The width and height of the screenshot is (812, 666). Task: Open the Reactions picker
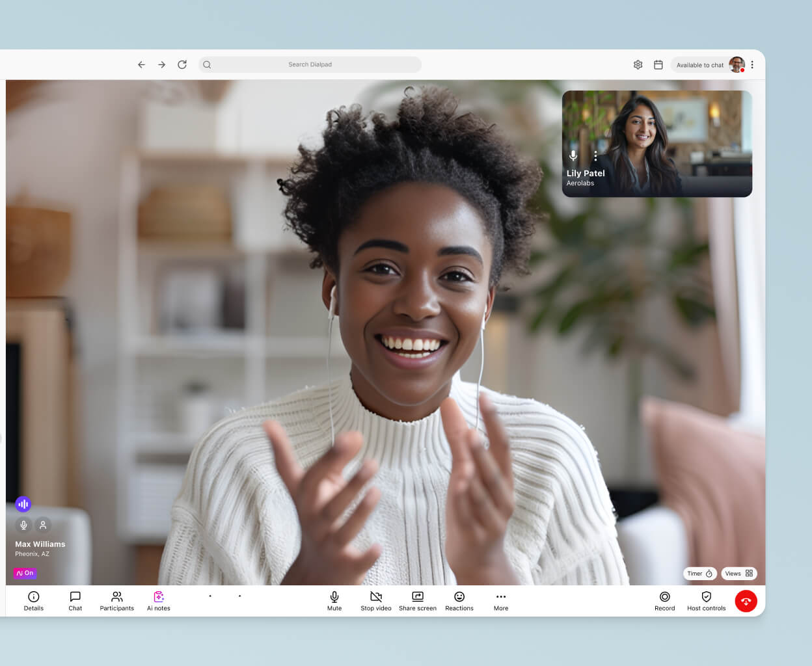[459, 600]
